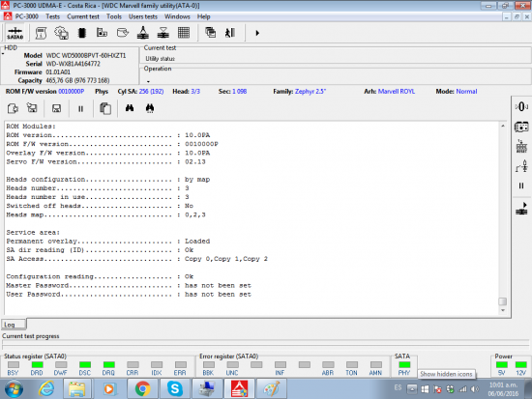The height and width of the screenshot is (399, 532).
Task: Click the volume speaker tray icon
Action: click(475, 389)
